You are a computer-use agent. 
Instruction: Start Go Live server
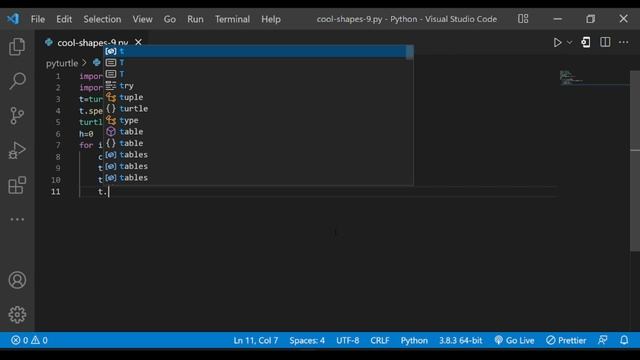coord(514,340)
